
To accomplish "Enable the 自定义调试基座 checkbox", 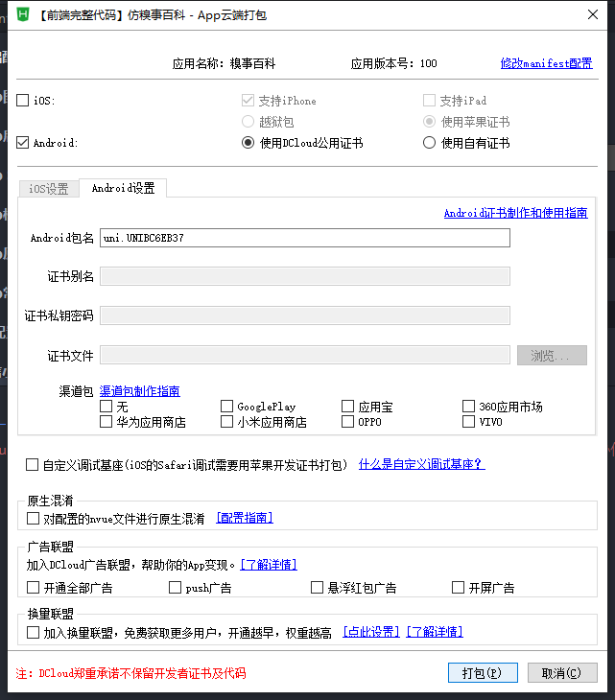I will [33, 465].
